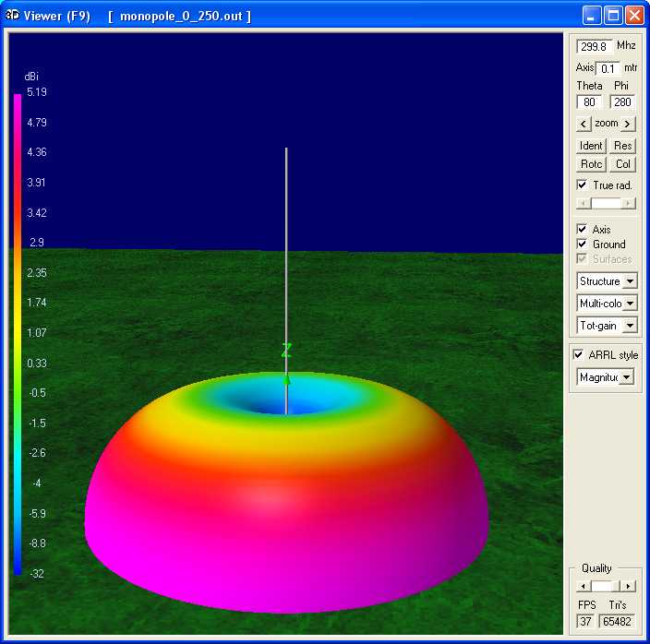650x644 pixels.
Task: Click the True rad. scrollbar left arrow
Action: (x=581, y=203)
